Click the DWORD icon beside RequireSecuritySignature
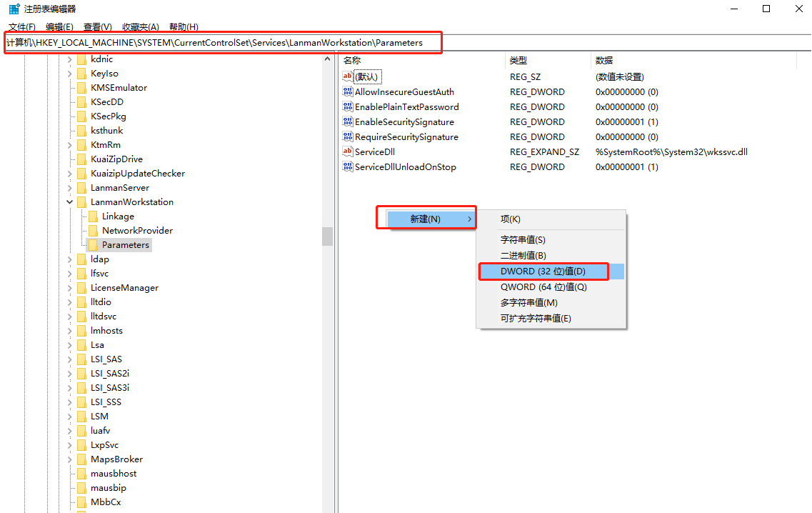This screenshot has width=812, height=513. (347, 136)
